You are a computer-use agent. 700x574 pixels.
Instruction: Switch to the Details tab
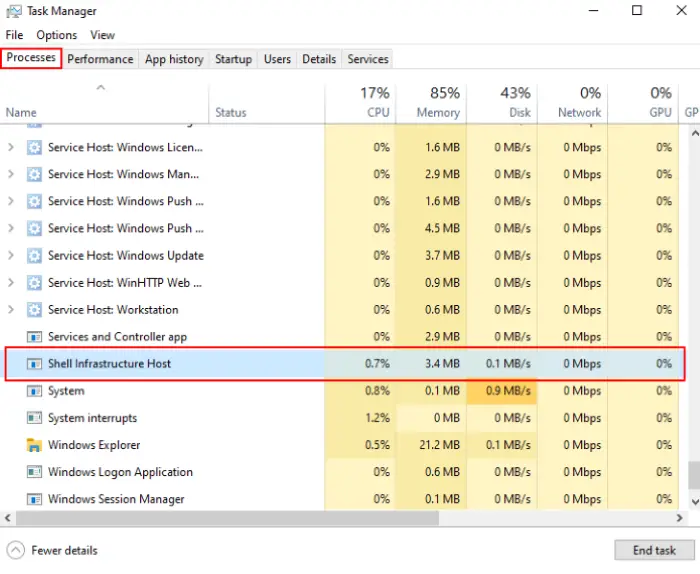pyautogui.click(x=319, y=59)
